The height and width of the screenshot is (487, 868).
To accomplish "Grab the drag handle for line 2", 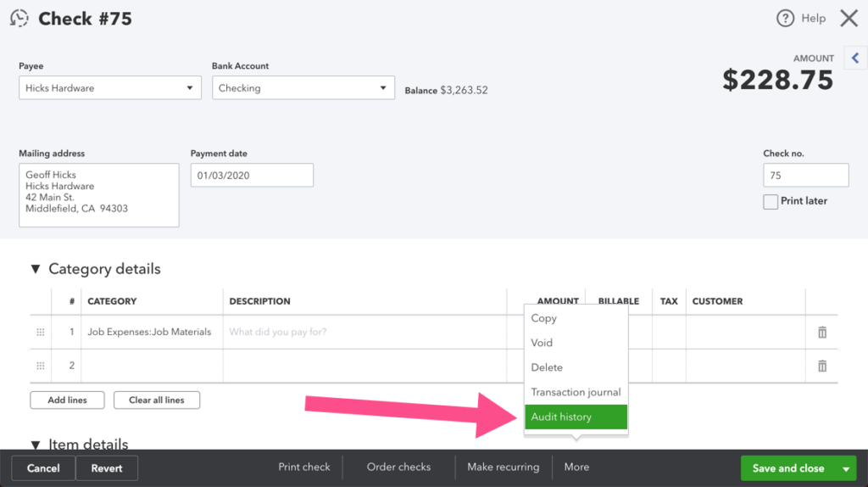I will pos(41,366).
